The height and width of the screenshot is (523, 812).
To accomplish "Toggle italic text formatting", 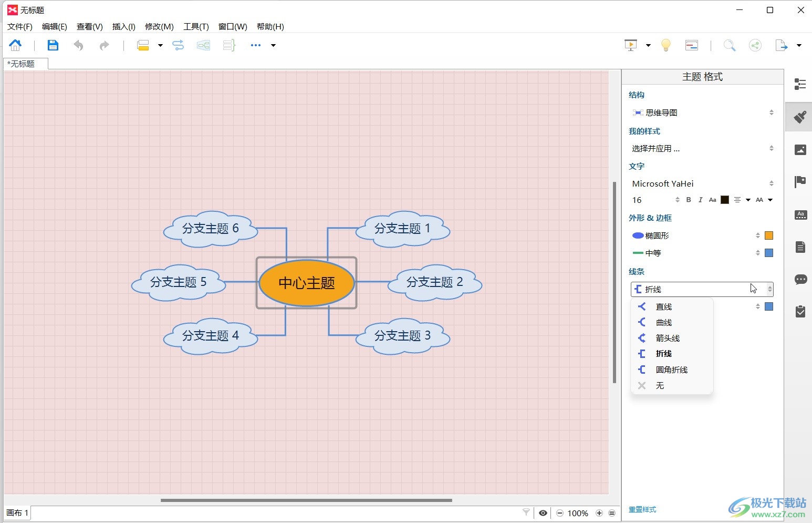I will [700, 200].
